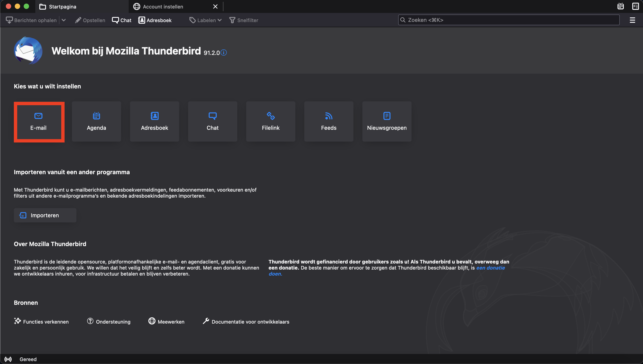Switch to the Account instellen tab

(175, 6)
